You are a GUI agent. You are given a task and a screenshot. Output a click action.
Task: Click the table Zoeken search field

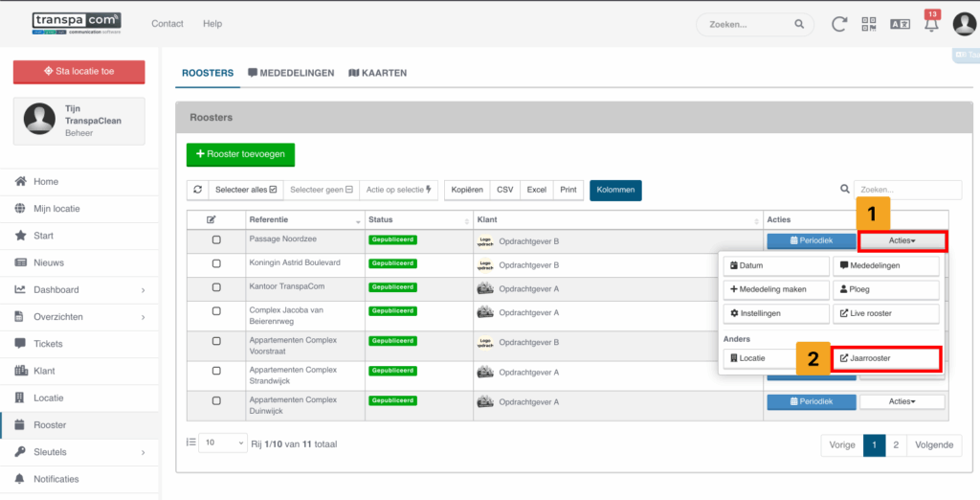(906, 190)
